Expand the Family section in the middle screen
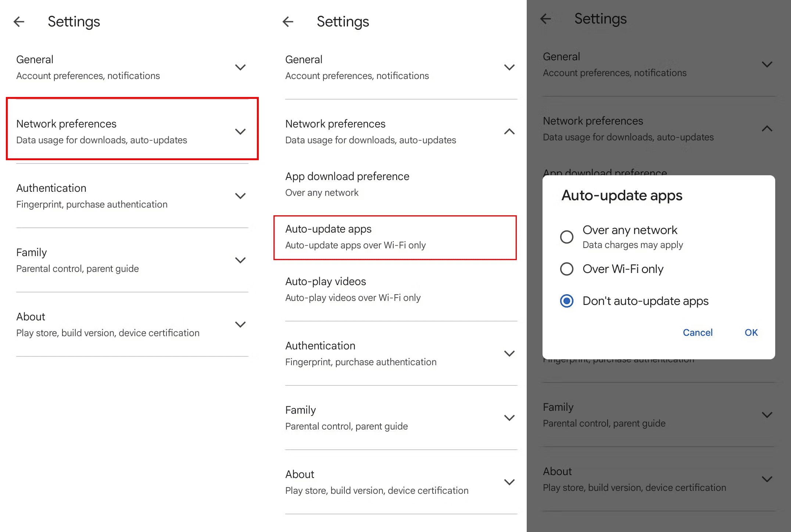 coord(509,418)
